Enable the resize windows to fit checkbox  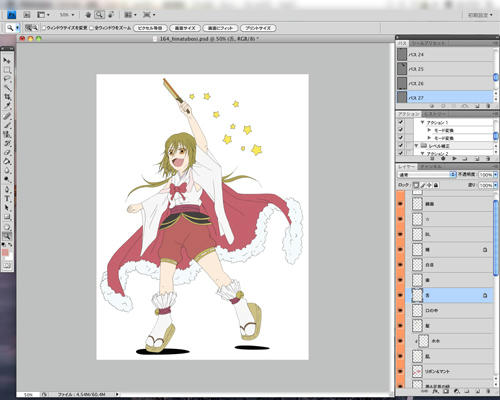pos(44,28)
